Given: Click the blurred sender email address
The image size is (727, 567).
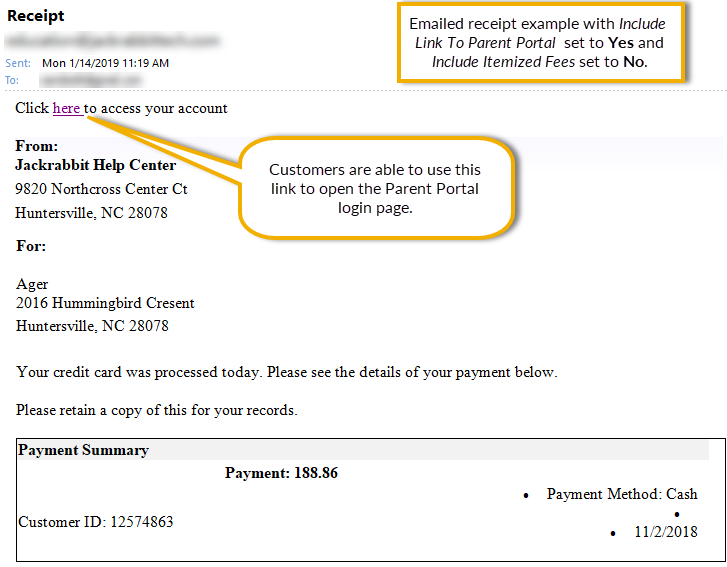Looking at the screenshot, I should point(113,41).
